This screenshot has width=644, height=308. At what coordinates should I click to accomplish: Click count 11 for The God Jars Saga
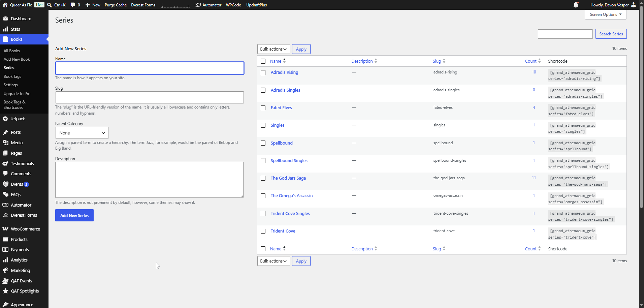pyautogui.click(x=534, y=178)
